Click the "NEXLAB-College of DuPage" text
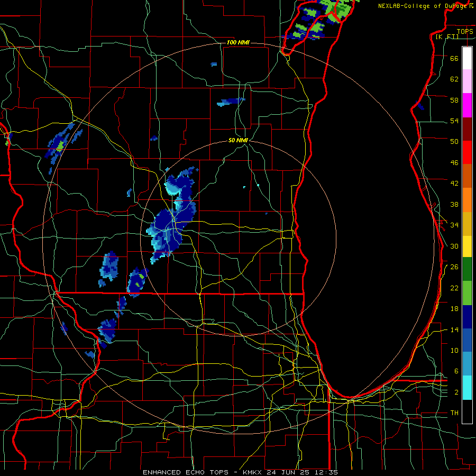 coord(422,6)
